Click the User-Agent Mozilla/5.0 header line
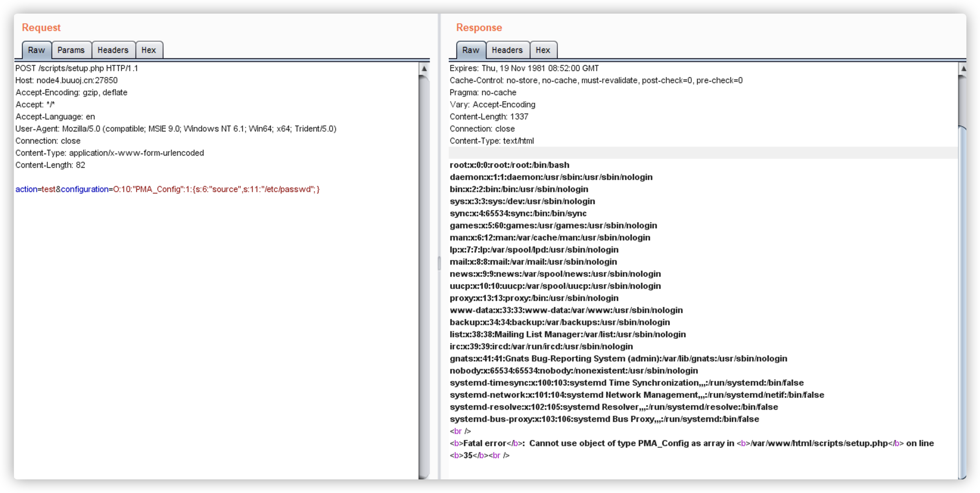Viewport: 980px width, 493px height. point(176,129)
